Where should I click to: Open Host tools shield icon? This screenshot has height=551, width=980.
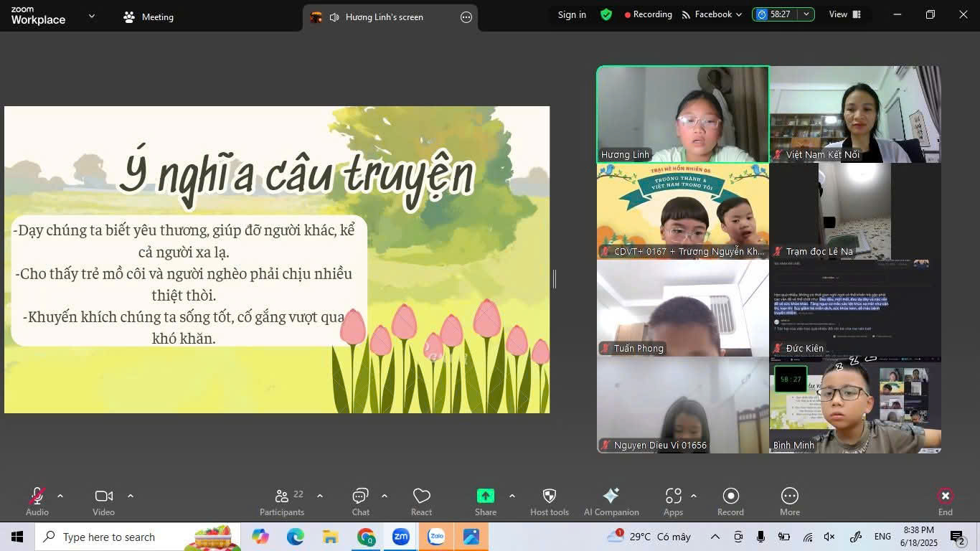pyautogui.click(x=549, y=501)
